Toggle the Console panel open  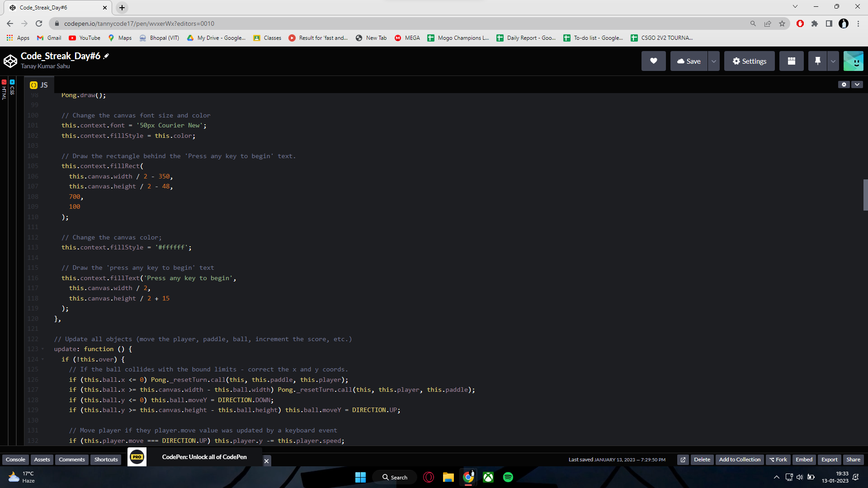15,460
